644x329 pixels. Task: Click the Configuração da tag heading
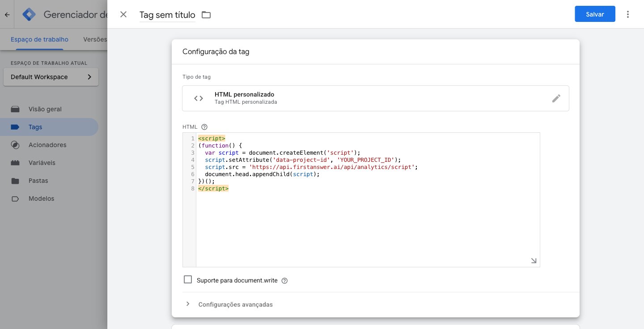pyautogui.click(x=216, y=51)
